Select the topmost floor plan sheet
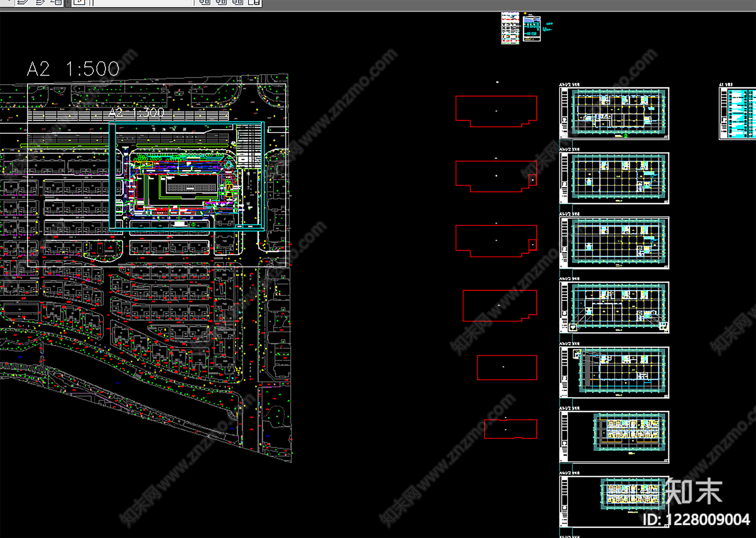 [x=614, y=113]
